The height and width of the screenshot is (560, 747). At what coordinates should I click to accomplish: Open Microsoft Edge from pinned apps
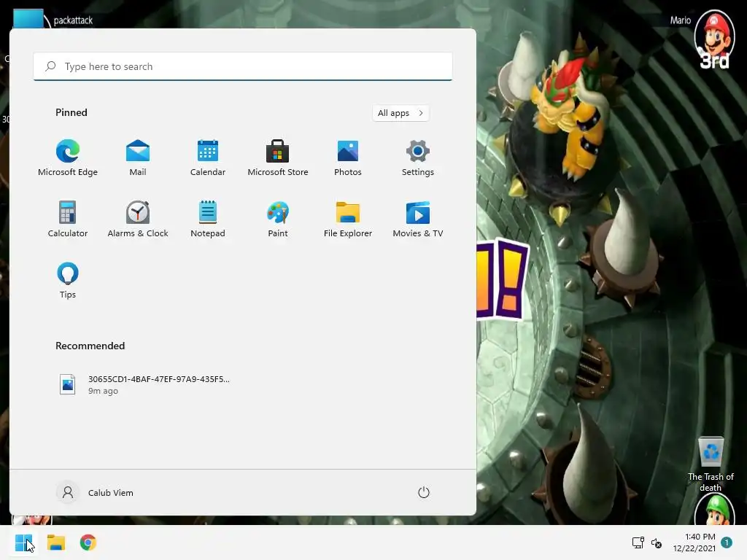tap(68, 158)
